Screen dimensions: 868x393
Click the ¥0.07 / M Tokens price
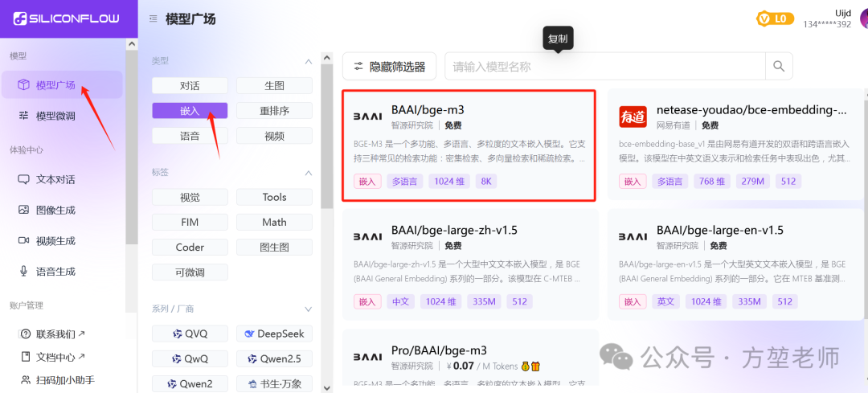[x=481, y=366]
